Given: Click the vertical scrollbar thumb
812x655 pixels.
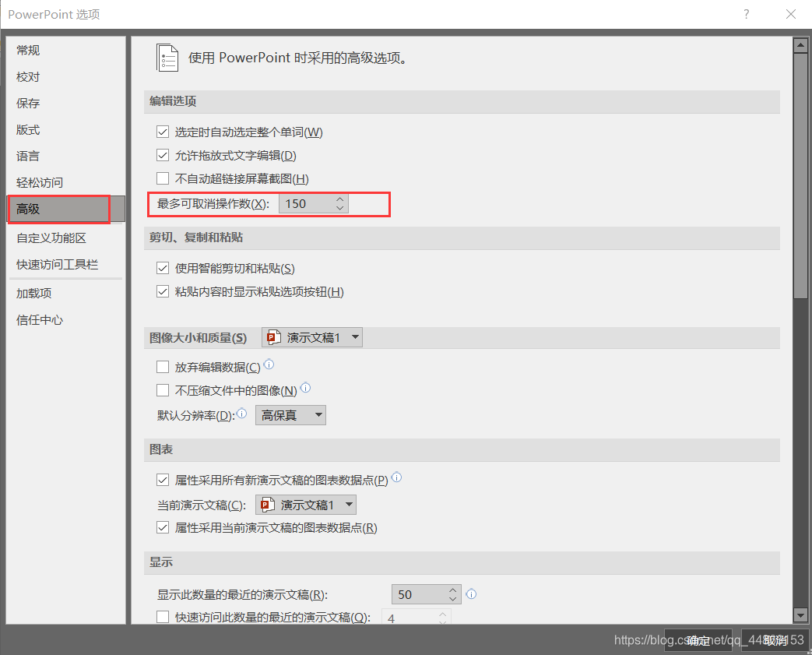Looking at the screenshot, I should point(800,176).
